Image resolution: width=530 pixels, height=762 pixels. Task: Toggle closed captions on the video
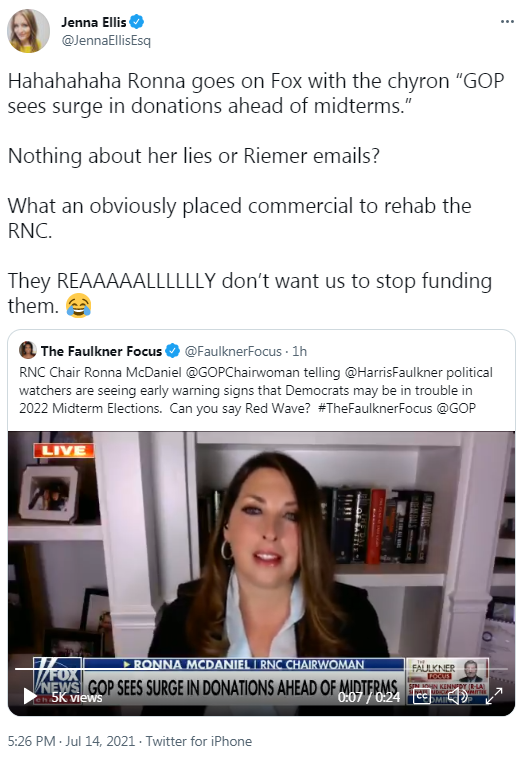[x=421, y=697]
